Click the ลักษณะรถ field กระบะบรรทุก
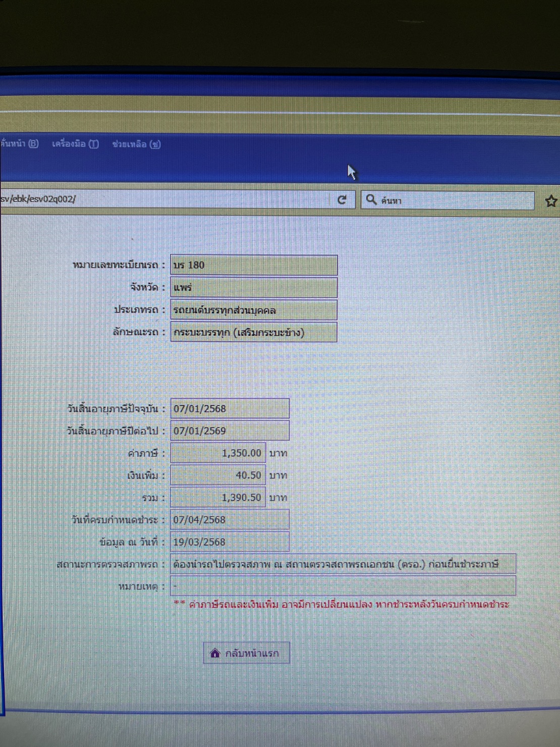This screenshot has width=560, height=747. 254,332
